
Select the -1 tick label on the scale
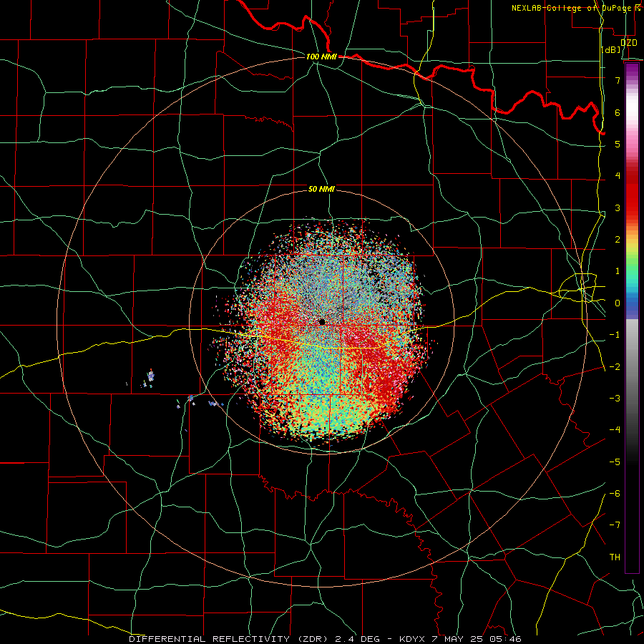pos(615,335)
